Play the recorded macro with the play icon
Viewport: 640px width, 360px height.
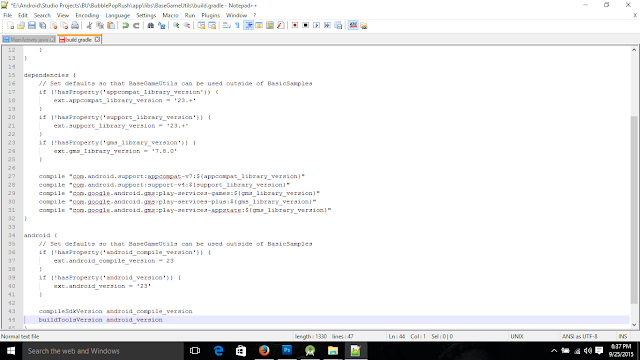[x=316, y=26]
